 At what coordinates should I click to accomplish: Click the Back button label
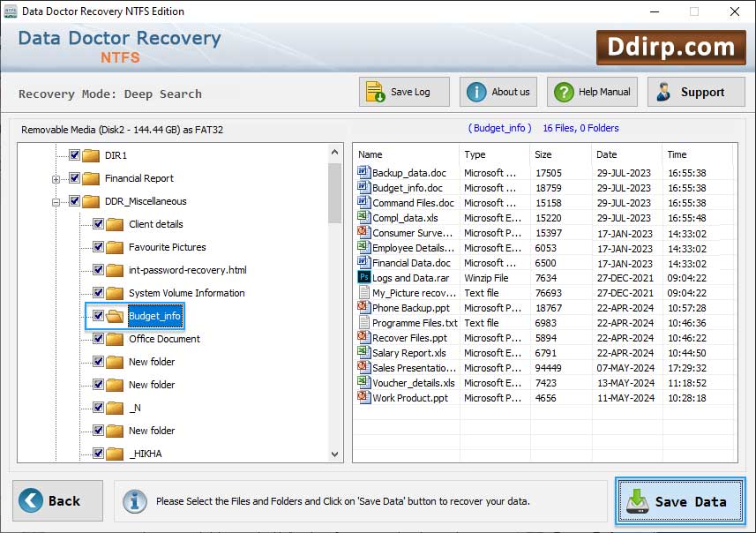(x=64, y=500)
